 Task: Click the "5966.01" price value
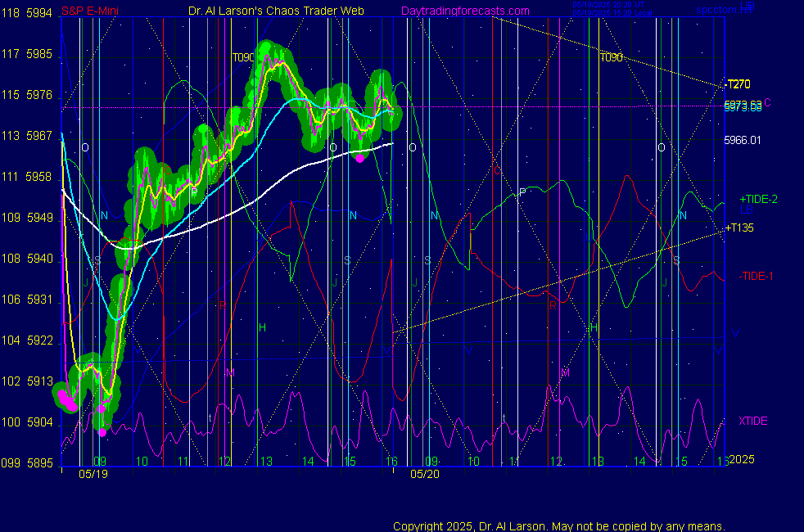point(743,141)
